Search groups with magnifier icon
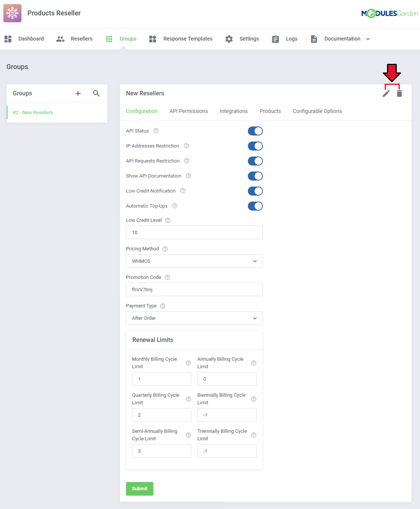 click(96, 93)
